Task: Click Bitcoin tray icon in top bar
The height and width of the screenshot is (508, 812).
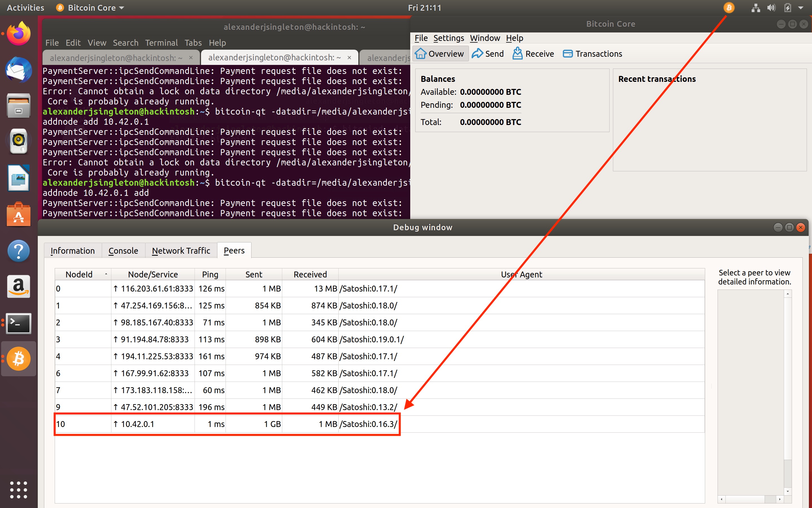Action: coord(729,7)
